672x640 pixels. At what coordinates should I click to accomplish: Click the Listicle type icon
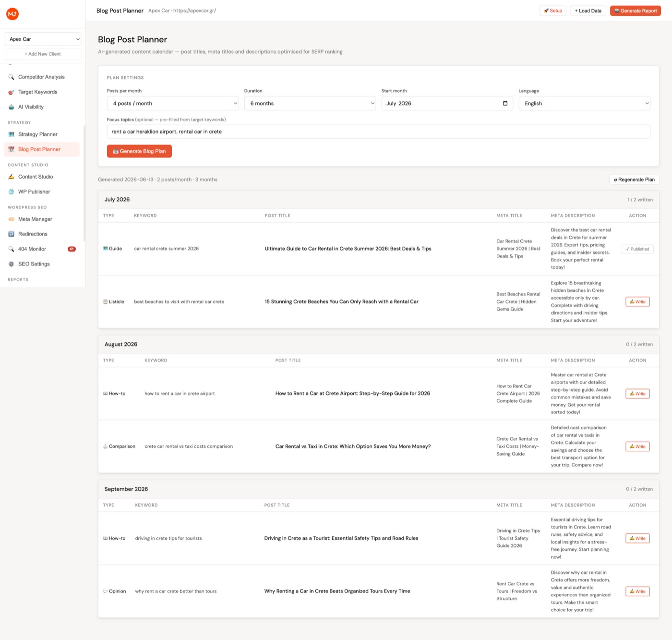(x=106, y=302)
